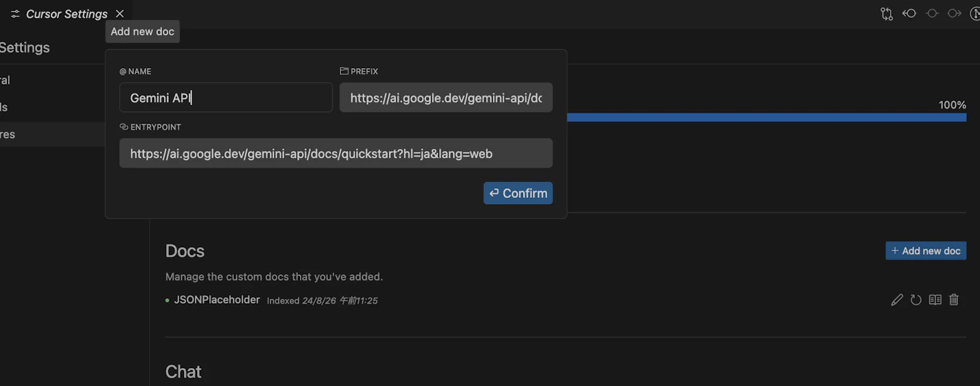
Task: Show indexed pages with the book icon
Action: pos(935,300)
